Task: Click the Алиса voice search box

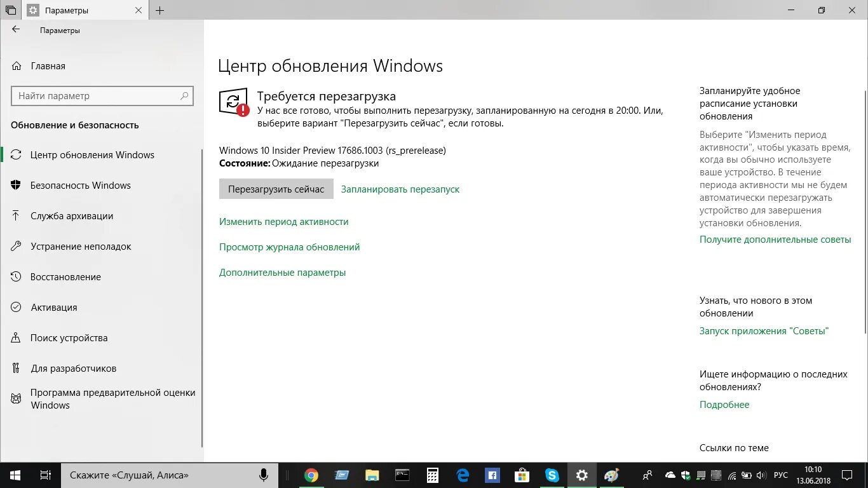Action: click(x=170, y=475)
